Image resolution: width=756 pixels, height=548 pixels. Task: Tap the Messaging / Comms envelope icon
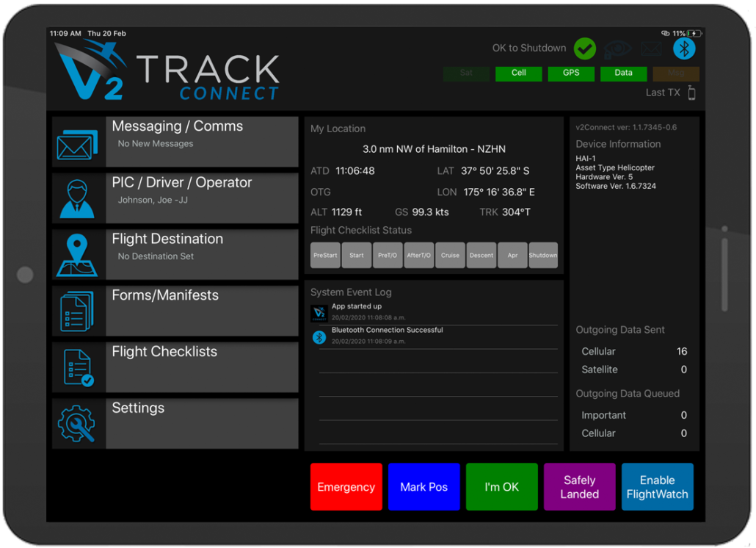[x=78, y=143]
